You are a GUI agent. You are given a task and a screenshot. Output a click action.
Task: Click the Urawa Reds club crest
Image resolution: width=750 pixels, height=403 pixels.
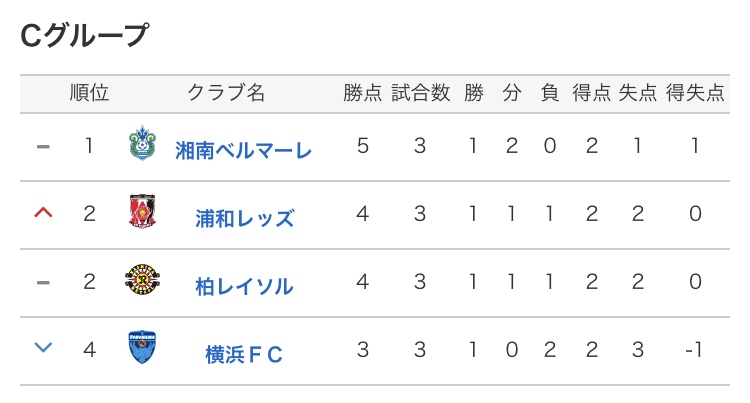(x=142, y=213)
